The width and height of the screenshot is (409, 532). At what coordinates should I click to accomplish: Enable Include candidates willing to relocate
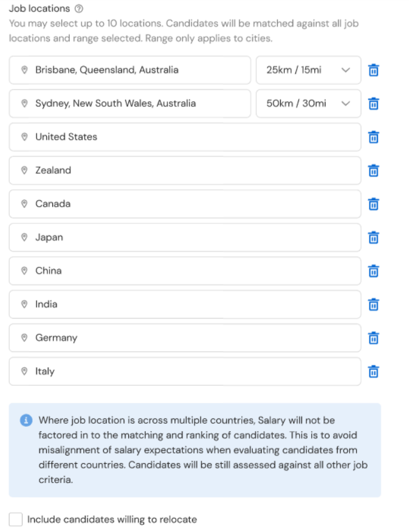point(16,519)
